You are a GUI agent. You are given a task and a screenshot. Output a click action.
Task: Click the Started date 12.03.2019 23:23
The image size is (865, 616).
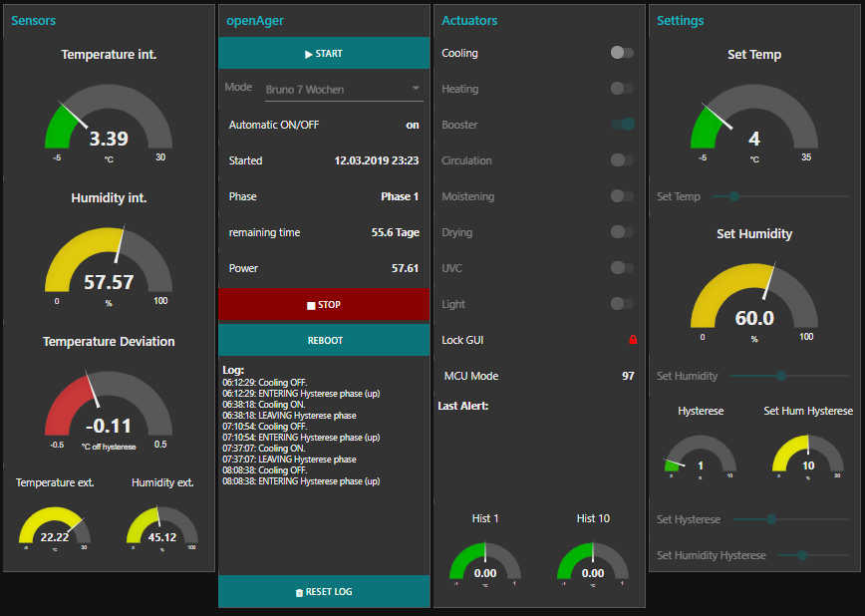coord(377,160)
